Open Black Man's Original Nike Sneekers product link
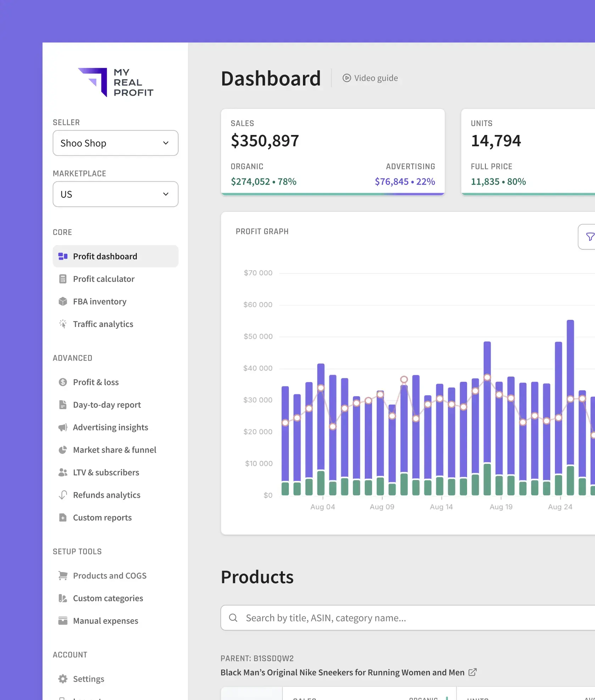Image resolution: width=595 pixels, height=700 pixels. pos(342,672)
